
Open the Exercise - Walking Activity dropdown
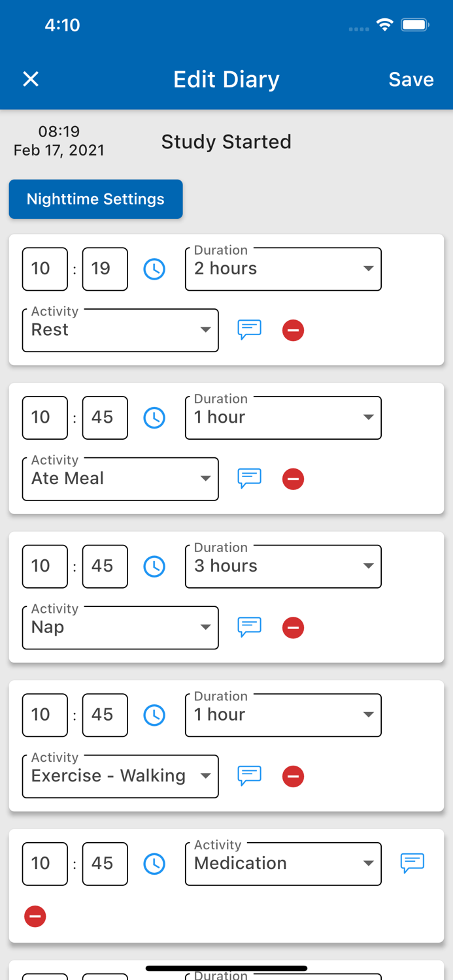pos(120,776)
